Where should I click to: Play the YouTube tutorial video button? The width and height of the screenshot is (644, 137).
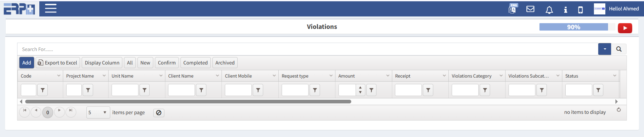point(625,28)
